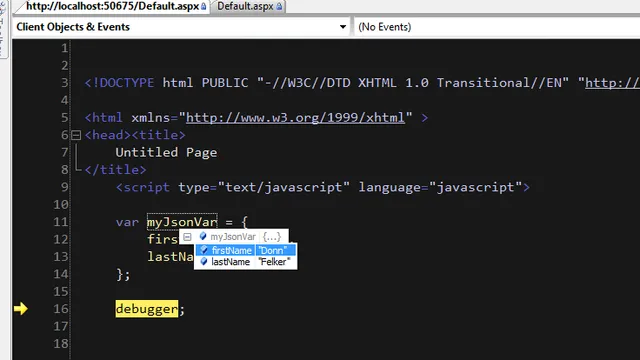Click the myJsonVar variable on line 11
The height and width of the screenshot is (360, 640).
[x=182, y=222]
